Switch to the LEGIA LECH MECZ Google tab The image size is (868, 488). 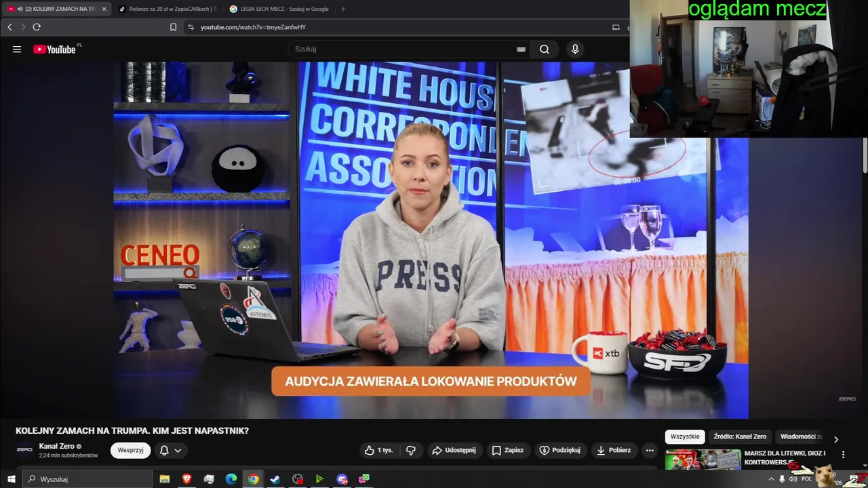pos(279,9)
